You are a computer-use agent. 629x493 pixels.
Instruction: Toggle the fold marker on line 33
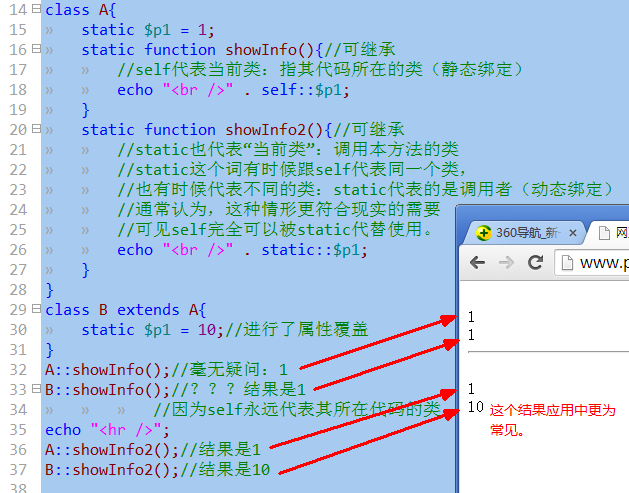pyautogui.click(x=36, y=388)
